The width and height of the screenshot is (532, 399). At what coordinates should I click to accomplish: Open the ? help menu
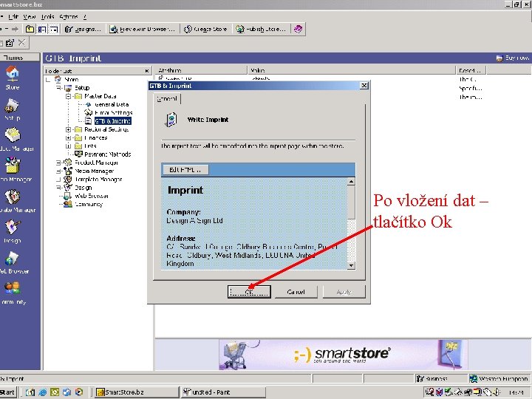(x=85, y=16)
